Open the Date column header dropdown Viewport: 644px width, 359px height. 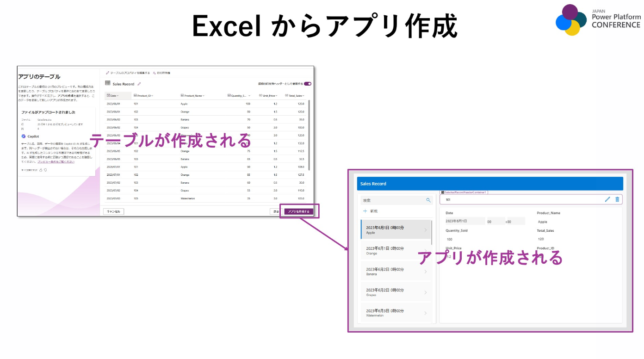(x=118, y=96)
